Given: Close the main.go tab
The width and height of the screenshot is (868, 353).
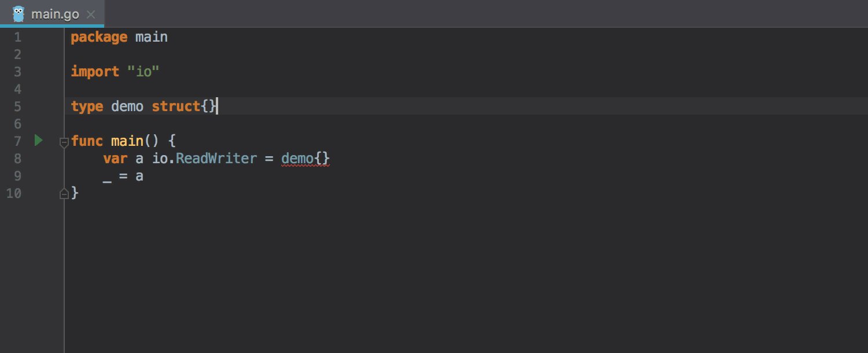Looking at the screenshot, I should coord(90,14).
